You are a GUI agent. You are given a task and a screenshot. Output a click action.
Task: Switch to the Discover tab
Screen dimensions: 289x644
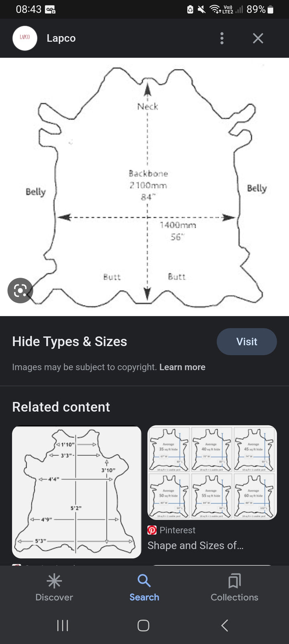(x=54, y=587)
